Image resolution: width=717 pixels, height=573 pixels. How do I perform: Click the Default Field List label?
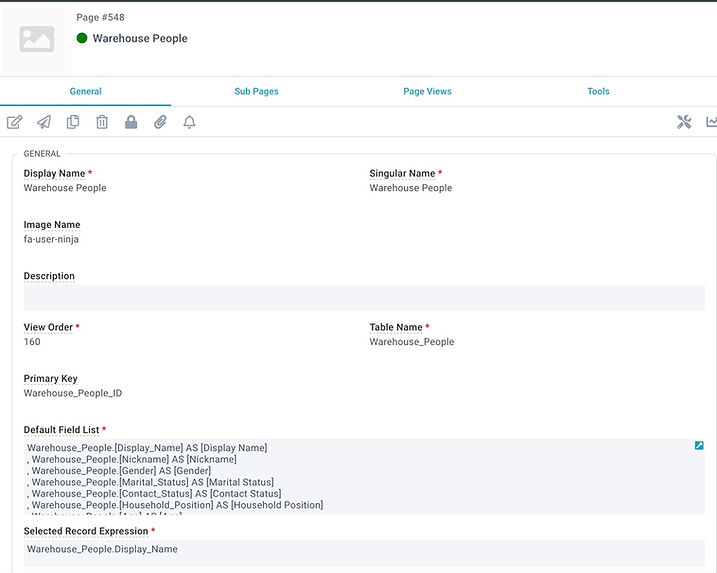[61, 430]
